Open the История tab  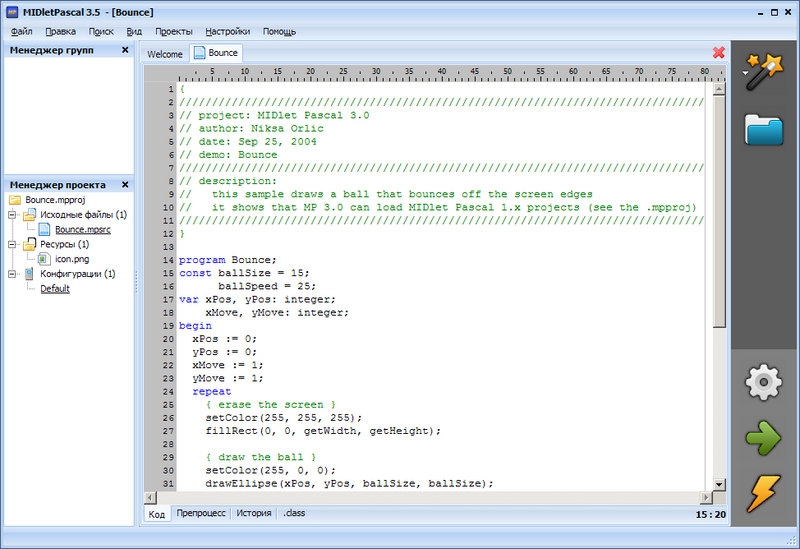coord(254,513)
